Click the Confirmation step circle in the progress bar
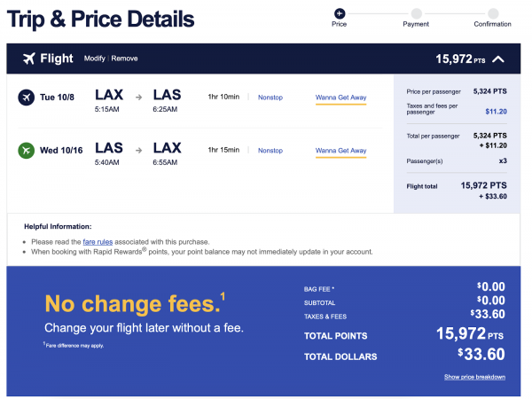 point(492,12)
